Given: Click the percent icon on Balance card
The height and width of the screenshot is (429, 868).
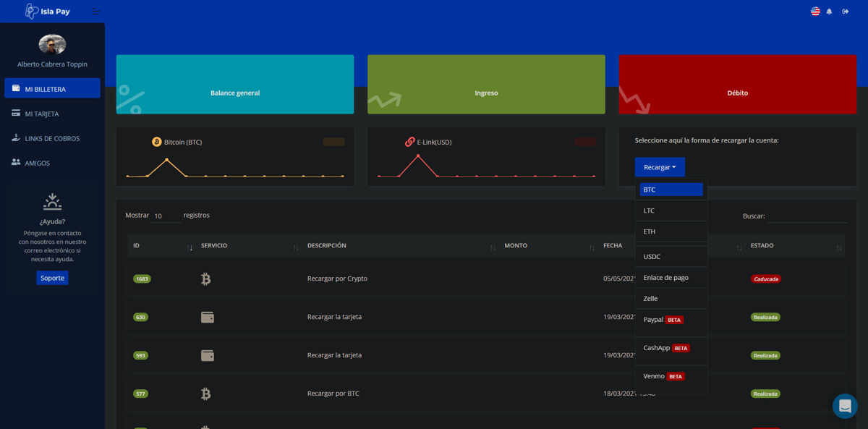Looking at the screenshot, I should tap(130, 99).
